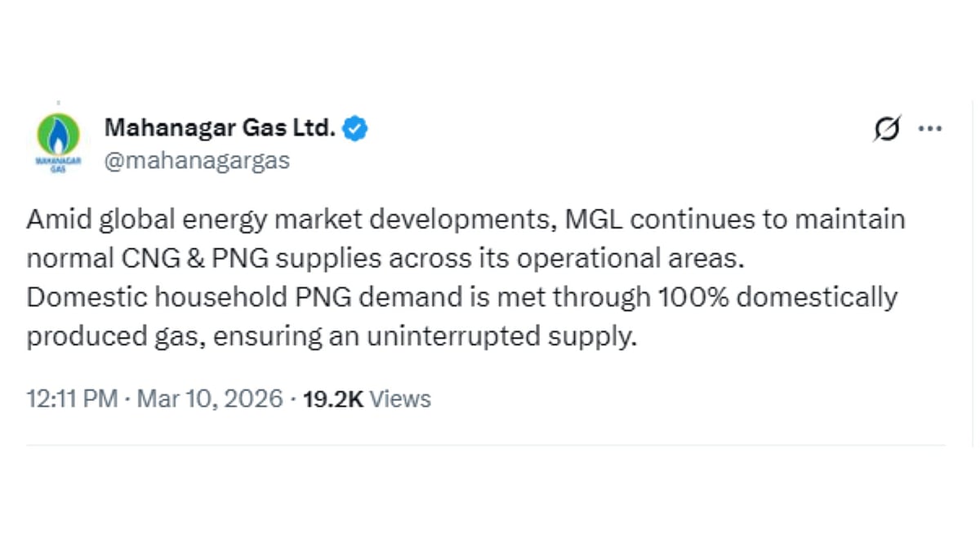Click the blue verified badge checkmark
The width and height of the screenshot is (980, 551).
(354, 128)
